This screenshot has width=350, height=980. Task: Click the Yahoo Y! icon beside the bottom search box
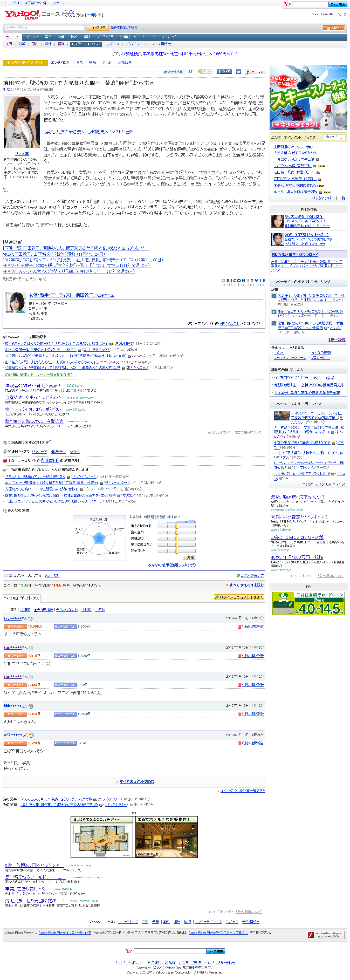(x=129, y=951)
